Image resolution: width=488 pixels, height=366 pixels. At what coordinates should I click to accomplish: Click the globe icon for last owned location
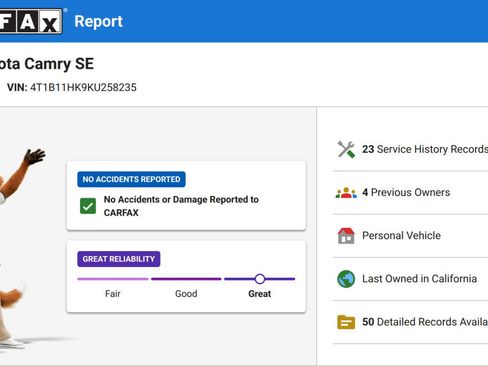tap(346, 279)
